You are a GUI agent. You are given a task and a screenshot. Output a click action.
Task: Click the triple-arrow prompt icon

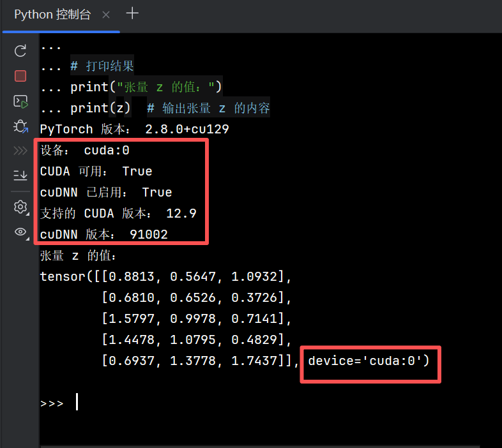20,151
